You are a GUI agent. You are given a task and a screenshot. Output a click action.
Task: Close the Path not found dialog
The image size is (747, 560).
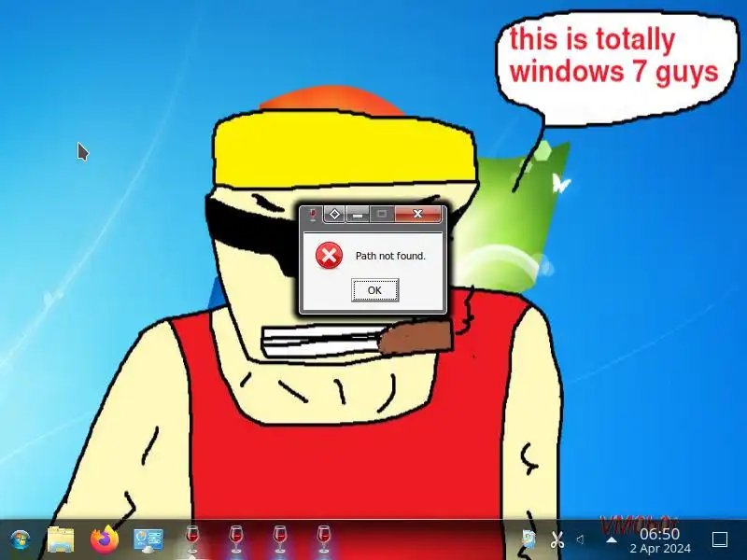(x=417, y=214)
